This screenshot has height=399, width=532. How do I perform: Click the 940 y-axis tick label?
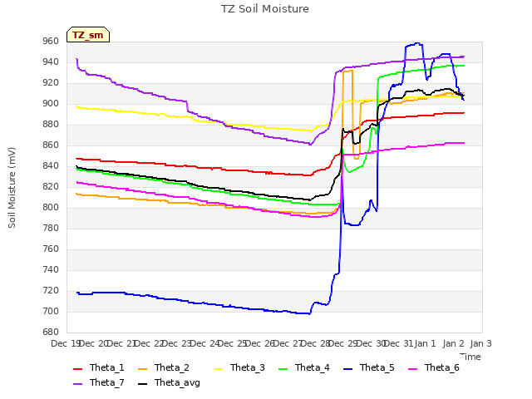pyautogui.click(x=51, y=62)
